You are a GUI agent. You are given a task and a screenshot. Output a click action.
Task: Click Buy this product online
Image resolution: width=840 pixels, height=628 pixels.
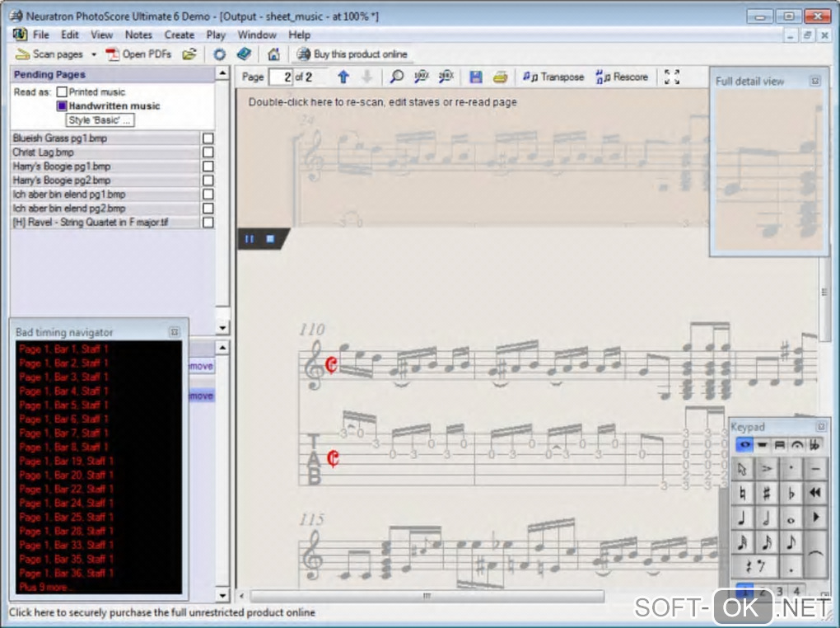tap(352, 54)
